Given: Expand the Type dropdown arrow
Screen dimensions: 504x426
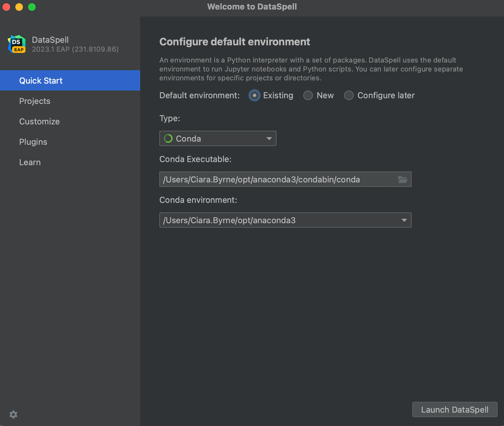Looking at the screenshot, I should tap(269, 139).
